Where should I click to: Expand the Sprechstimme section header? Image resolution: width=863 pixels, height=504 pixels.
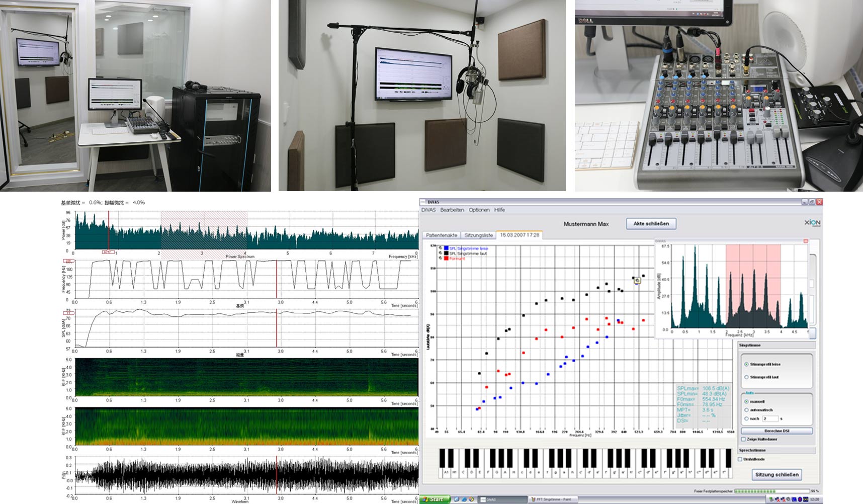[776, 450]
